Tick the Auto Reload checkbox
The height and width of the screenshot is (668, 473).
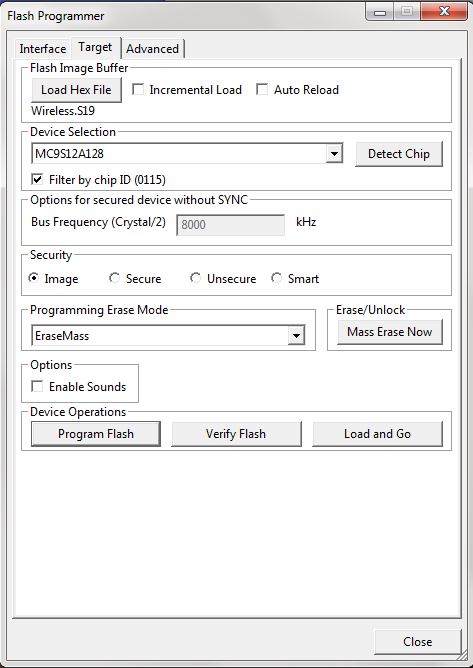click(262, 89)
